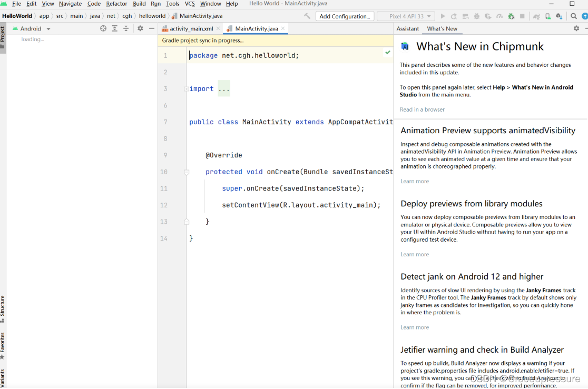Switch to the Assistant tab
The height and width of the screenshot is (389, 588).
[408, 28]
